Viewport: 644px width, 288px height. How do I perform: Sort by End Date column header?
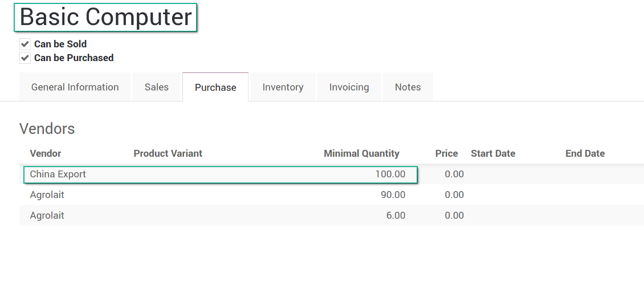(585, 153)
